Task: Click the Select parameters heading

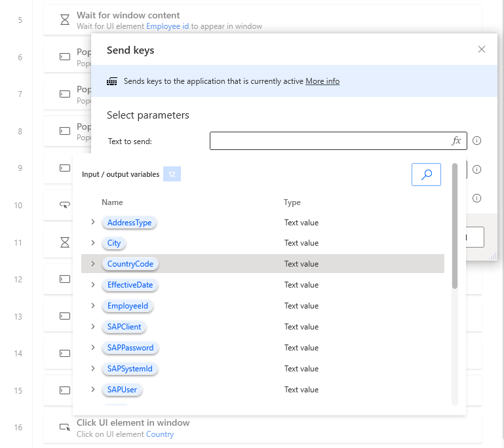Action: pyautogui.click(x=148, y=115)
